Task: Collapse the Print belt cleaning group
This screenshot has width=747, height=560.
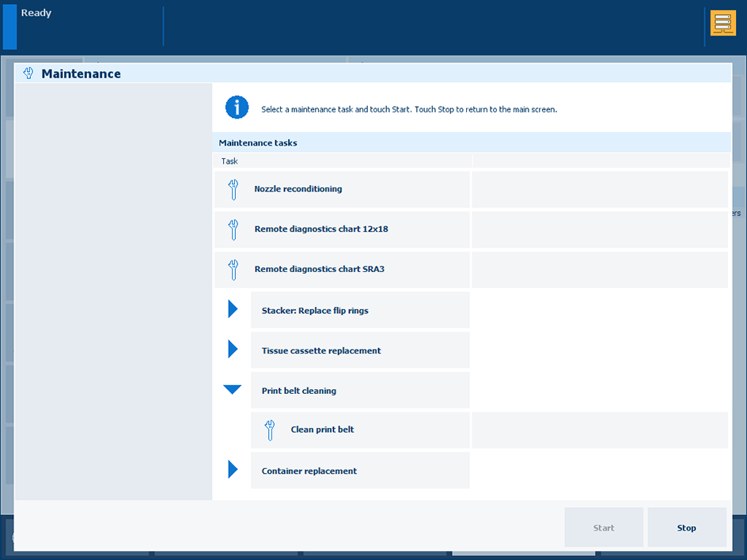Action: (x=233, y=389)
